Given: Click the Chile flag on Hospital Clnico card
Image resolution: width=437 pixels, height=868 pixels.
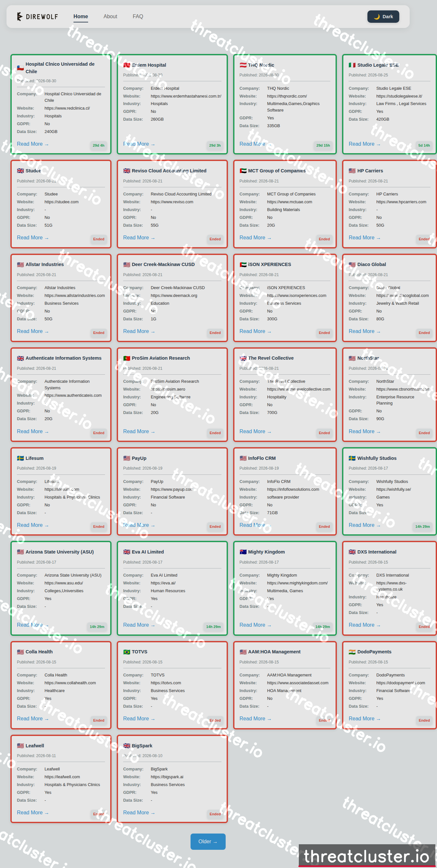Looking at the screenshot, I should coord(20,68).
